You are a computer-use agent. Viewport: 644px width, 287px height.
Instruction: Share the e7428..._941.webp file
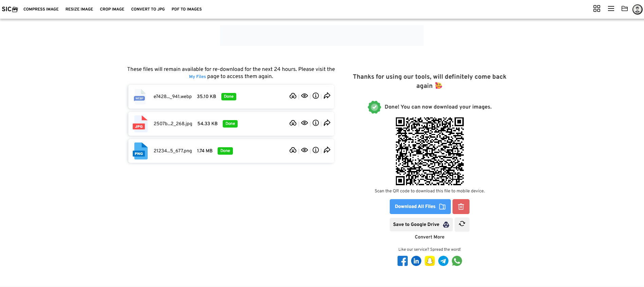(x=327, y=96)
